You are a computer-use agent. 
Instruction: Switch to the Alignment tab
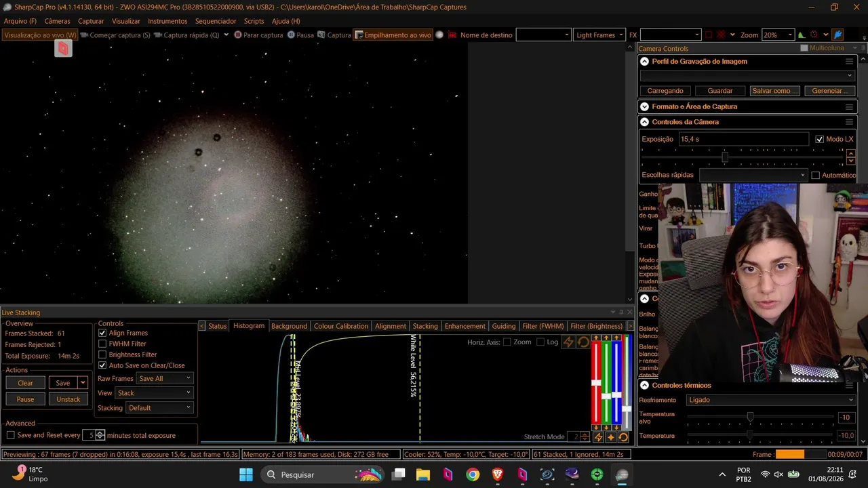(x=391, y=326)
